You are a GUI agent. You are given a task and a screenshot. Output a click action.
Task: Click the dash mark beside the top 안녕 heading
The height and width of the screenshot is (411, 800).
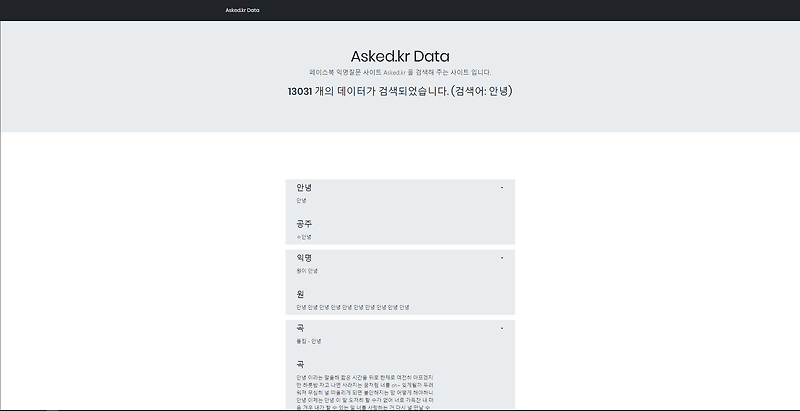point(502,188)
